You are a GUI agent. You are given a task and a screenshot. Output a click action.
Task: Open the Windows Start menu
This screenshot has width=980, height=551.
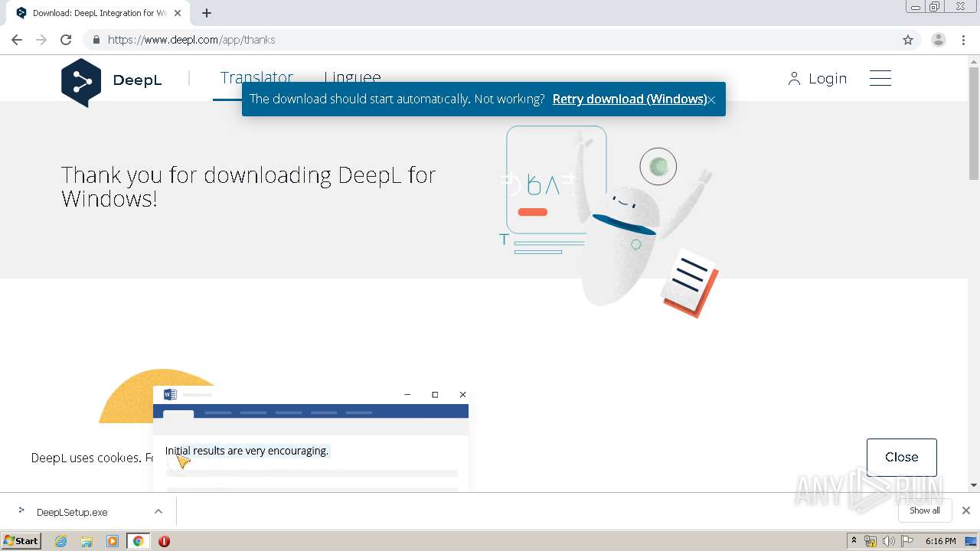[21, 540]
